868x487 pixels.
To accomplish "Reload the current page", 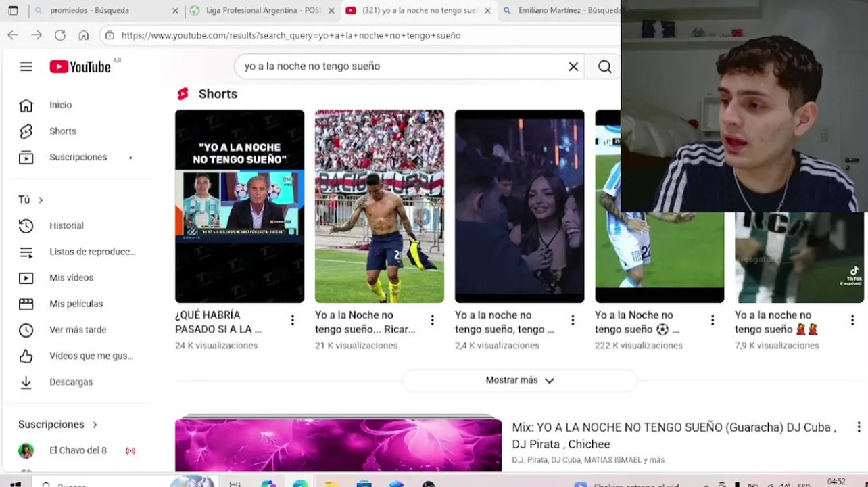I will [60, 35].
